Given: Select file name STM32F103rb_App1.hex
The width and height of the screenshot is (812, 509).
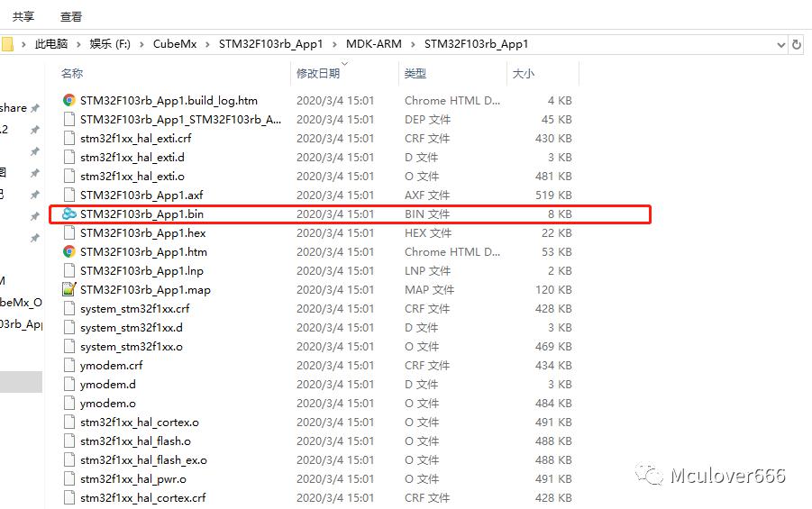Looking at the screenshot, I should (143, 233).
